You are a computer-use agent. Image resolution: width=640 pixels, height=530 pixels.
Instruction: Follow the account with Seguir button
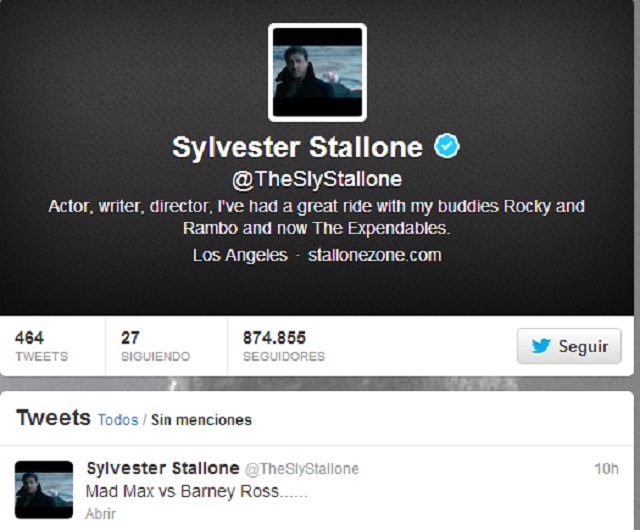pyautogui.click(x=569, y=346)
